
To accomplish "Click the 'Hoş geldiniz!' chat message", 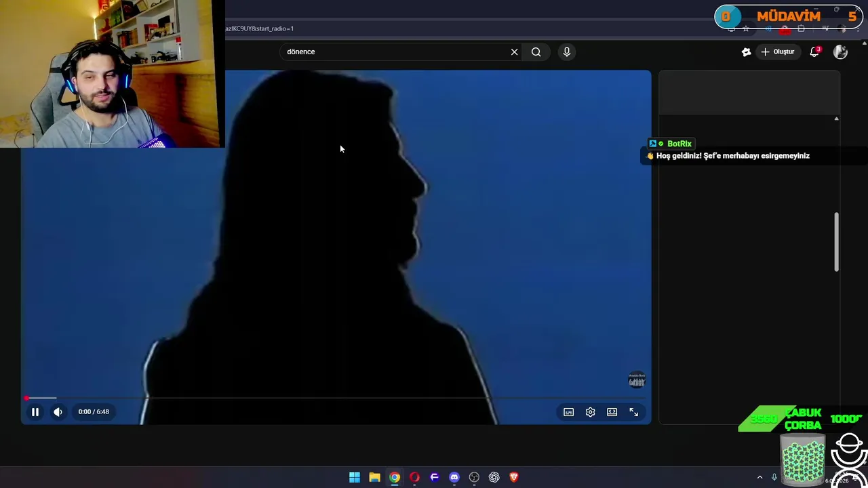I will (x=733, y=156).
